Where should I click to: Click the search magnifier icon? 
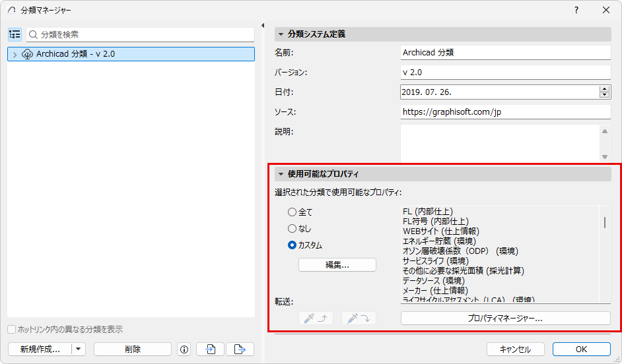pos(33,35)
